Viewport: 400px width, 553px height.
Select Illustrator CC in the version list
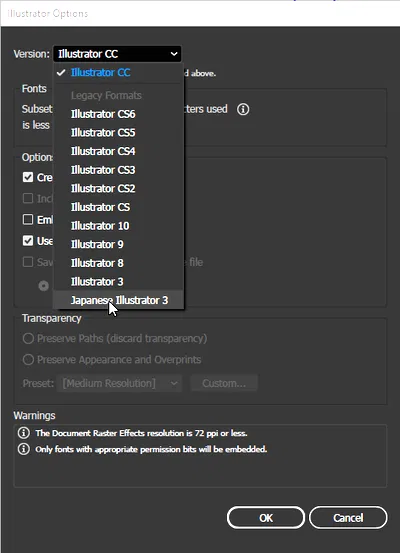tap(118, 73)
